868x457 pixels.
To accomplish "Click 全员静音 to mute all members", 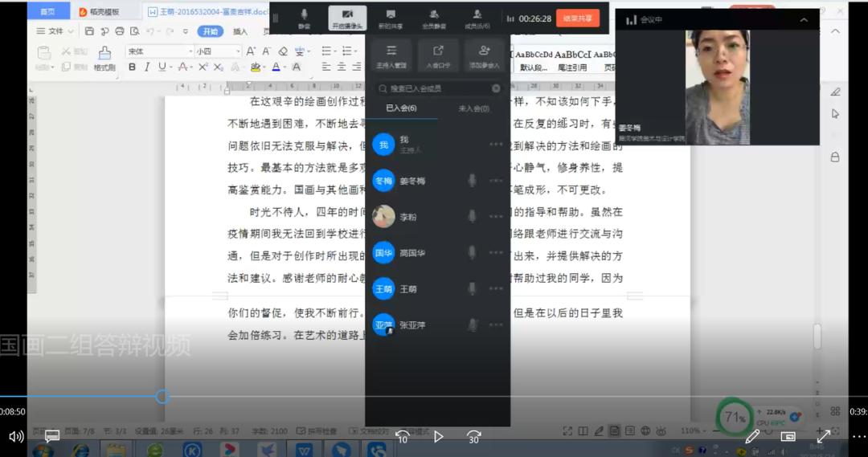I will point(434,18).
